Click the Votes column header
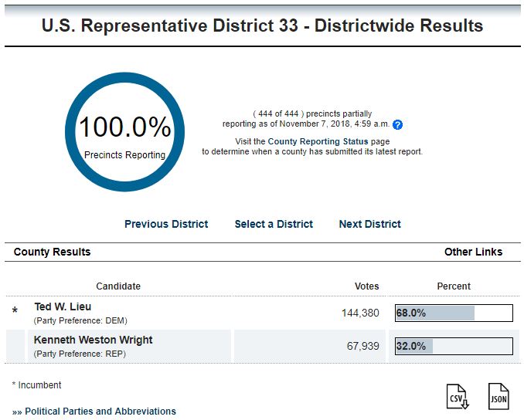Viewport: 524px width, 420px height. pos(366,286)
